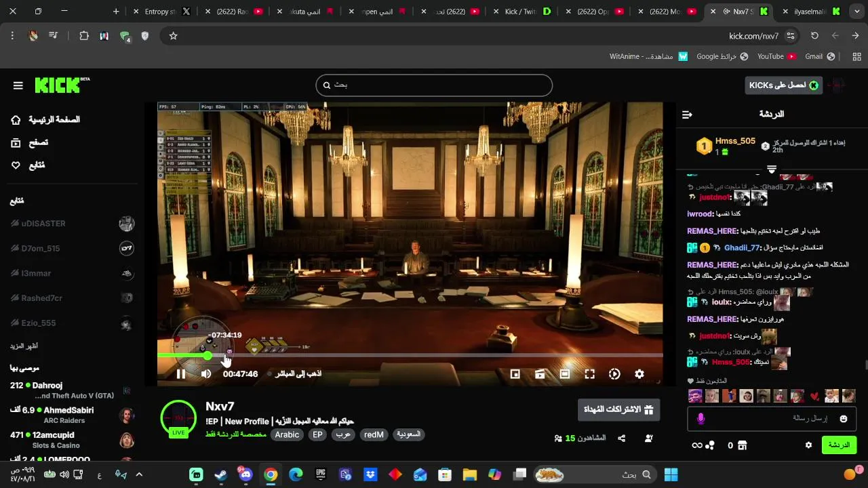Click the احصل على KICKs button

pos(783,85)
